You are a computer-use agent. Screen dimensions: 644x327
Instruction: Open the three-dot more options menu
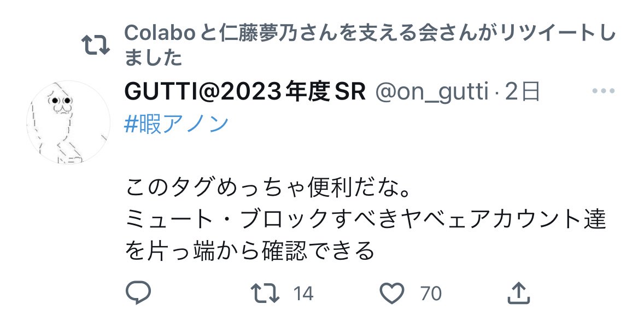coord(604,91)
